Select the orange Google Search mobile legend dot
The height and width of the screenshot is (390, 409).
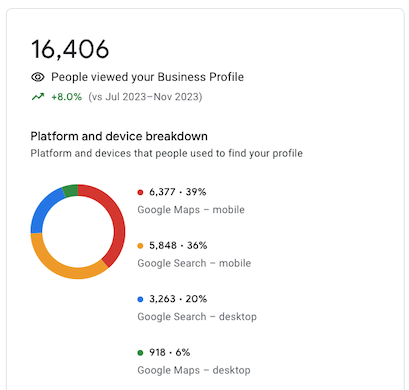(140, 246)
